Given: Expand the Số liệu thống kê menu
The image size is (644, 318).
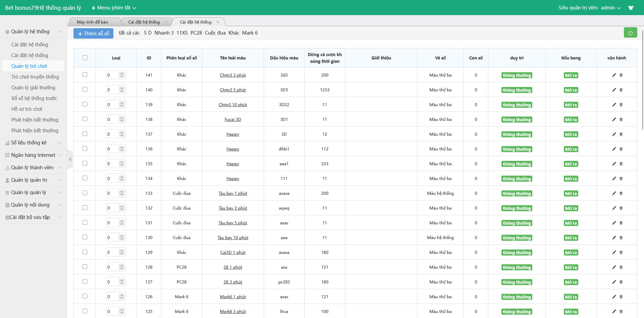Looking at the screenshot, I should (x=33, y=143).
